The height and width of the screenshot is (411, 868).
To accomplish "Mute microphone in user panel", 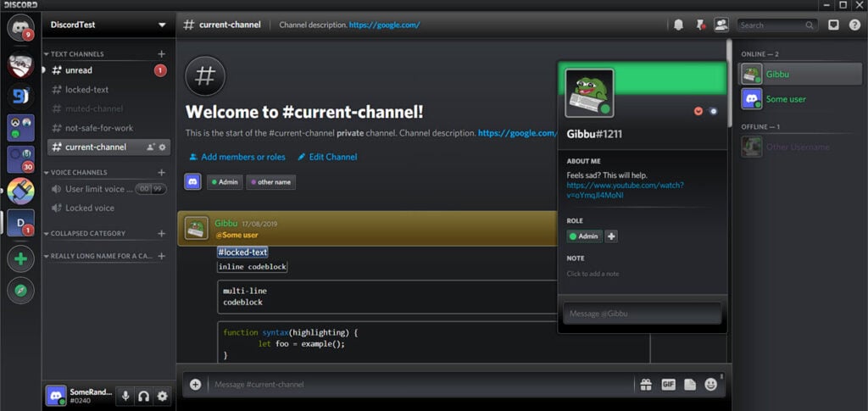I will point(125,396).
